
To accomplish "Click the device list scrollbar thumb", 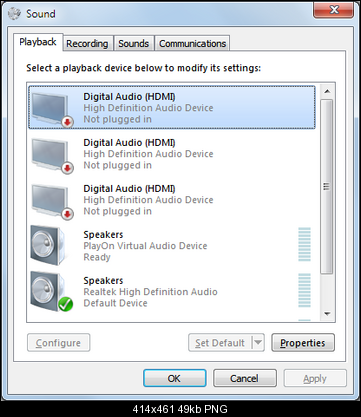I will click(327, 186).
